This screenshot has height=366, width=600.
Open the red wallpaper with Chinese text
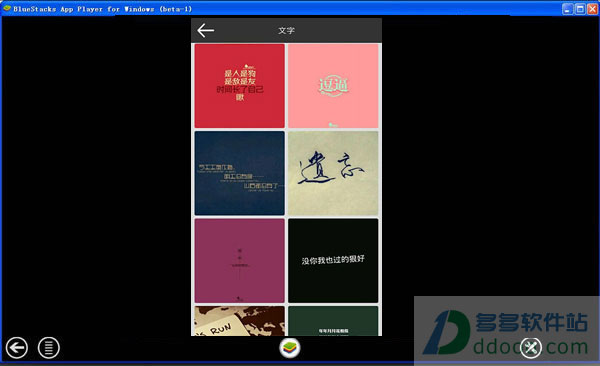coord(240,86)
